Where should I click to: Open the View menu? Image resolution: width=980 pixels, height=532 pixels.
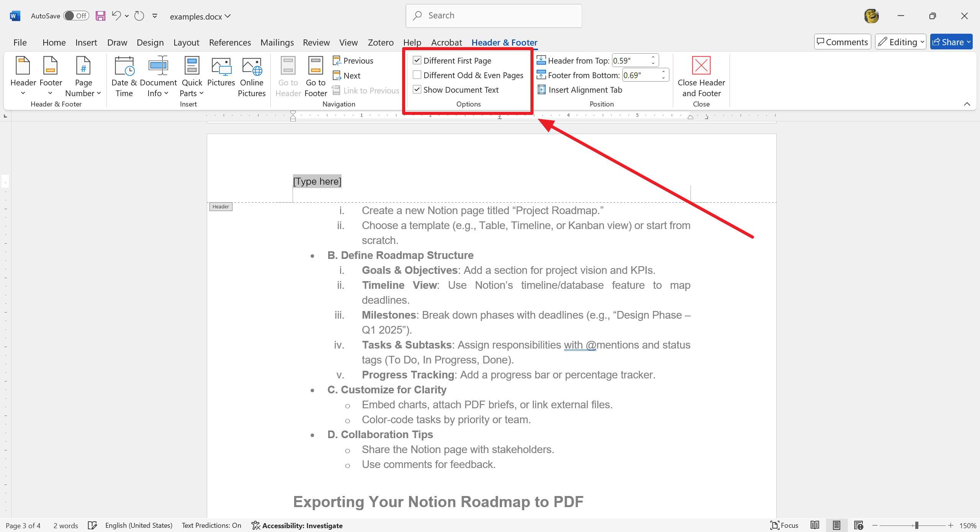(x=348, y=42)
